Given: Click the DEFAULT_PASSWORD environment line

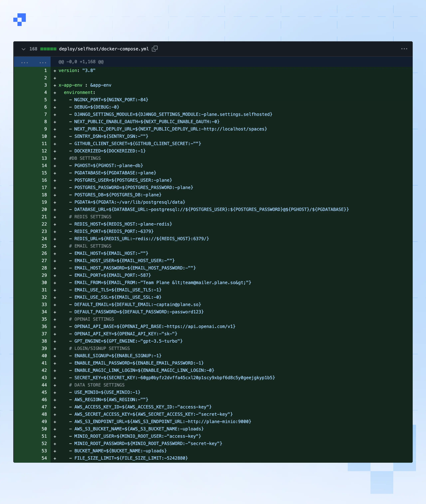Looking at the screenshot, I should tap(138, 312).
